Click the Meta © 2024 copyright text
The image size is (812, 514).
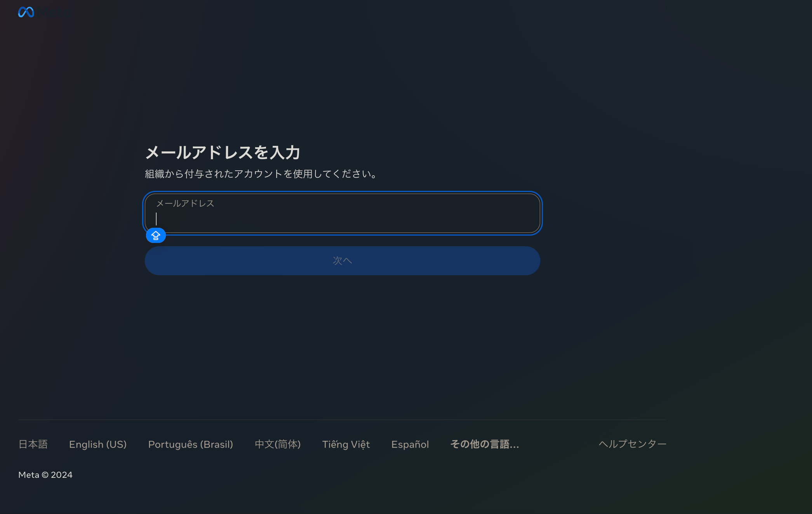(x=45, y=475)
